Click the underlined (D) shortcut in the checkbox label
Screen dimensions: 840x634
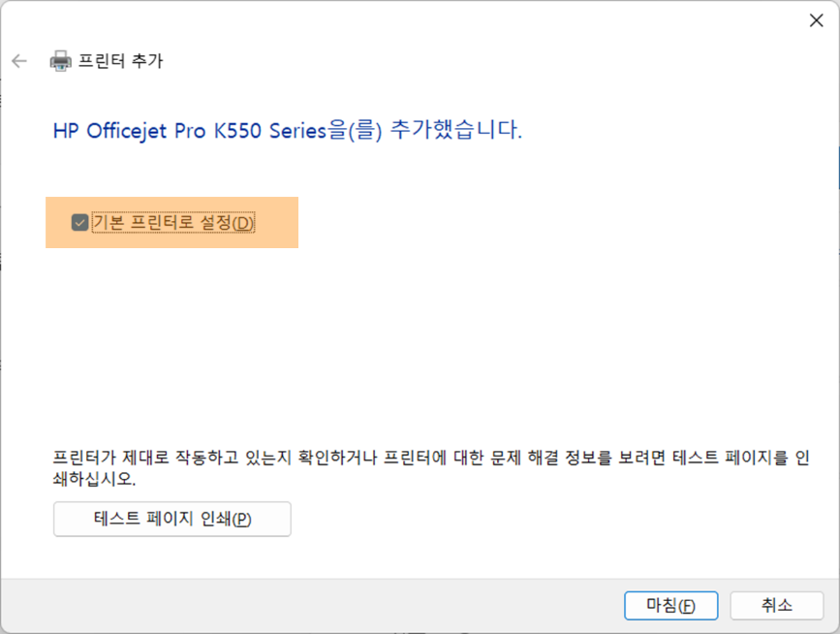click(242, 223)
